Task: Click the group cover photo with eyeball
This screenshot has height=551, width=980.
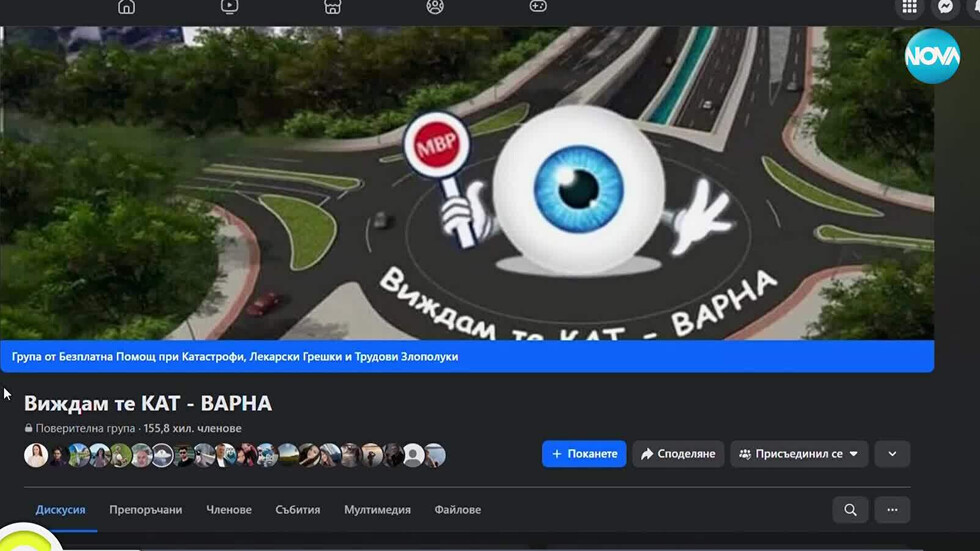Action: (x=467, y=183)
